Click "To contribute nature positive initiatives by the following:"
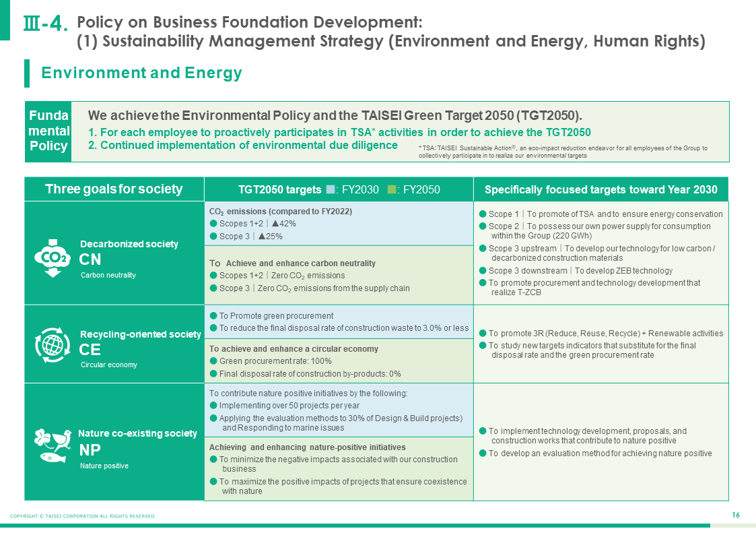This screenshot has height=535, width=756. (x=308, y=394)
